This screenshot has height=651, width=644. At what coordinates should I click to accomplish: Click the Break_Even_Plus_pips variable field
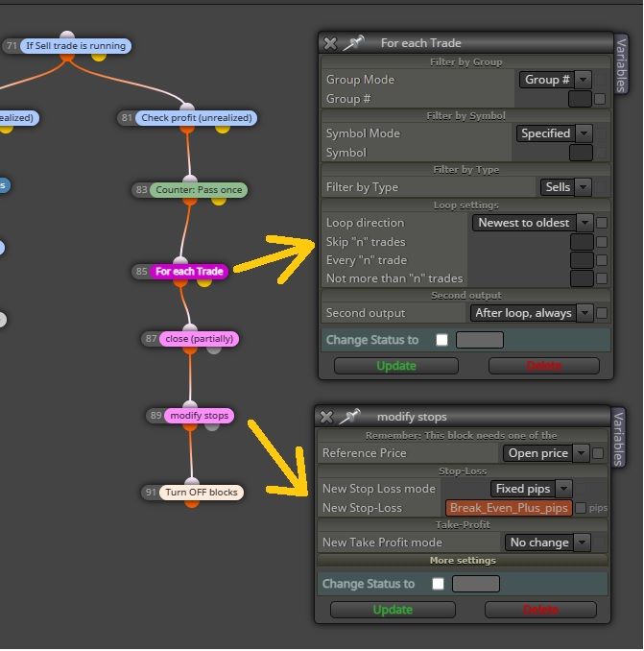[509, 508]
